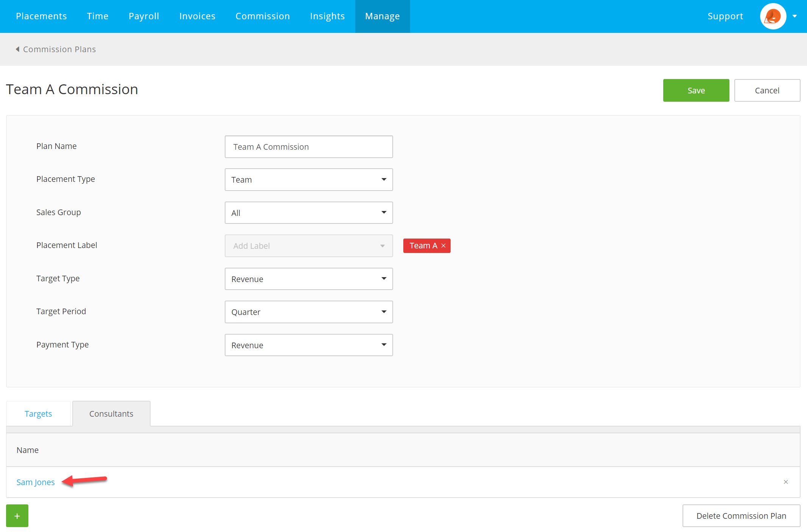807x532 pixels.
Task: Open the Manage menu
Action: click(383, 16)
